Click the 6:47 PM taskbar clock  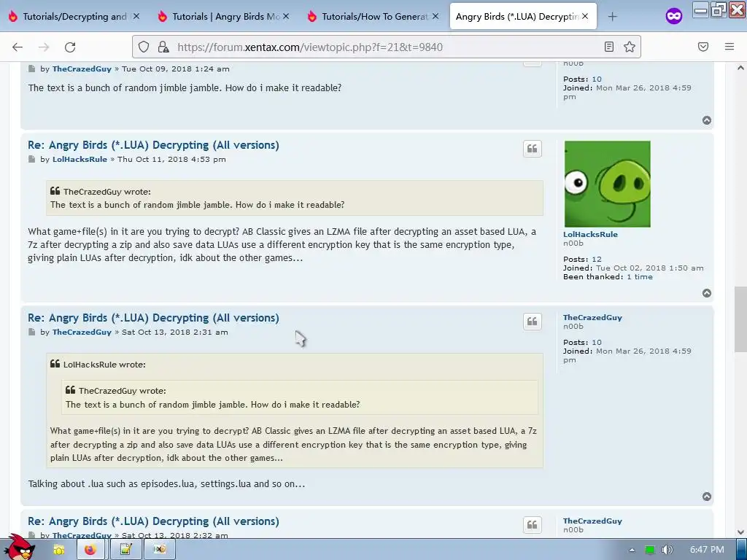coord(707,550)
